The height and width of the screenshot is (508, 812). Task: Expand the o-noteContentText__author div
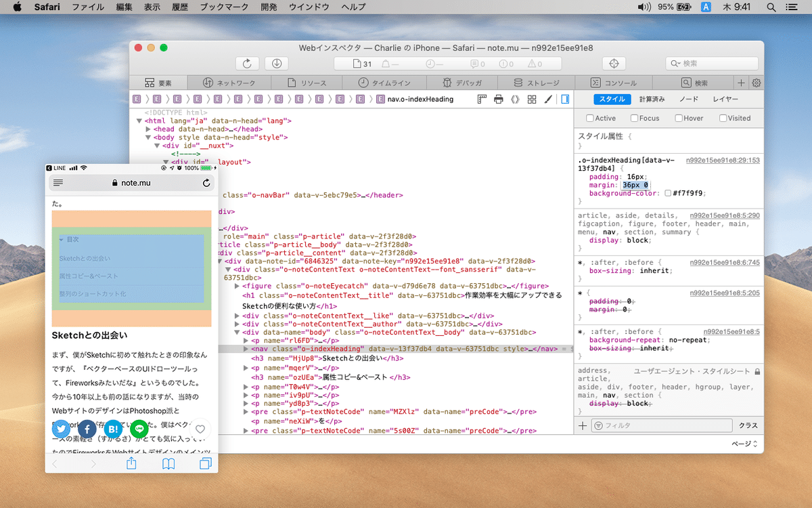tap(237, 324)
